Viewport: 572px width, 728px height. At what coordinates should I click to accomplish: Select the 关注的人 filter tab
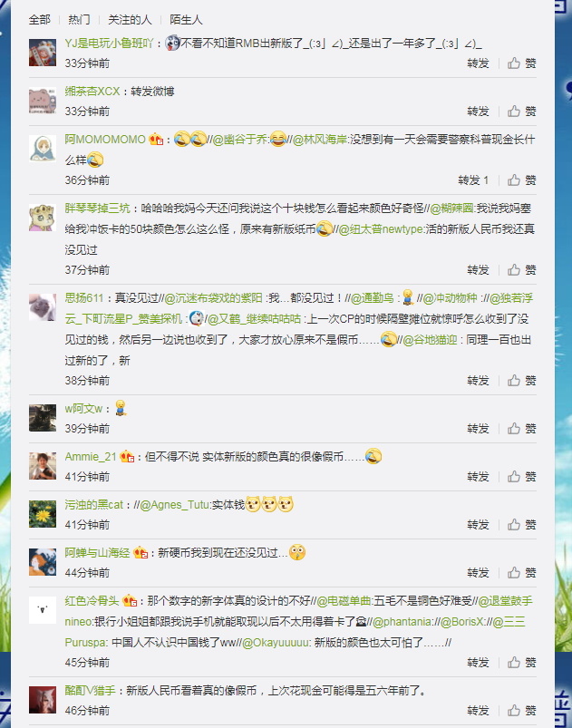[x=130, y=20]
